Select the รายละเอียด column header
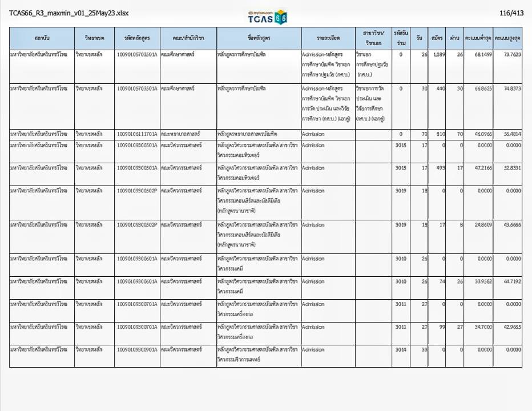Image resolution: width=532 pixels, height=411 pixels. tap(328, 38)
